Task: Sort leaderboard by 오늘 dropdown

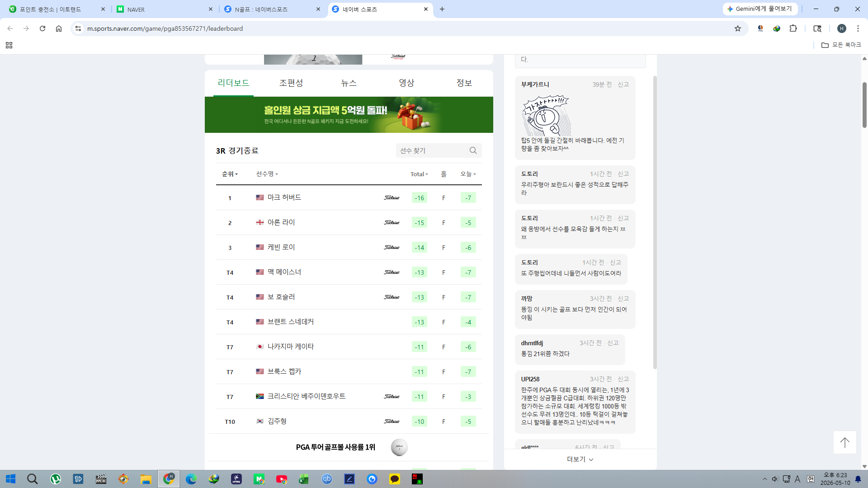Action: click(x=468, y=174)
